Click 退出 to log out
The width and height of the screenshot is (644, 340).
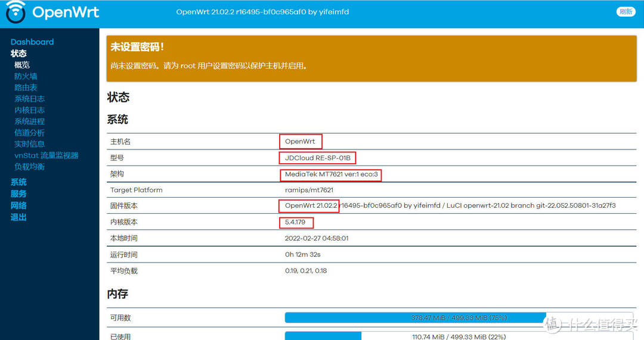[x=18, y=217]
